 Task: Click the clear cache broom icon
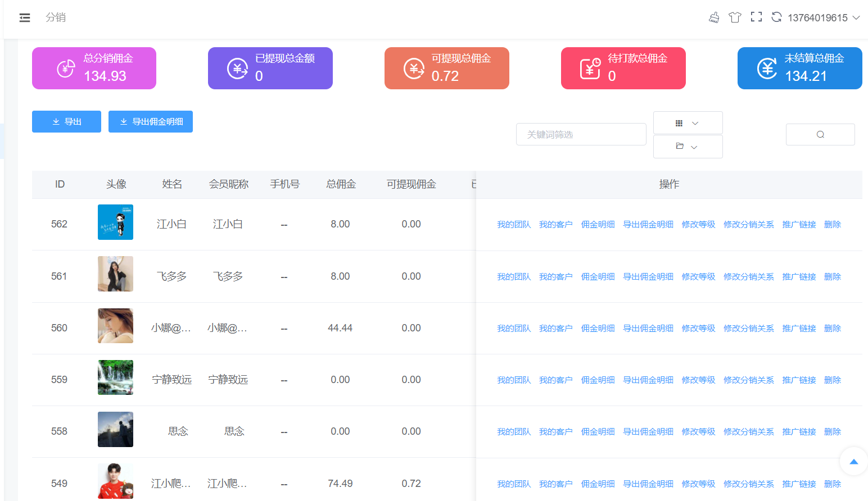click(x=714, y=17)
